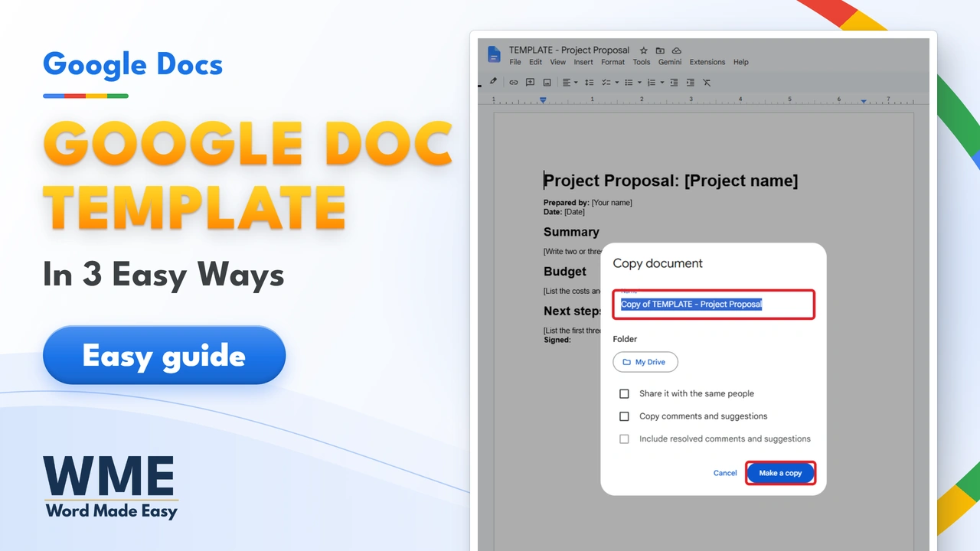Open the File menu
The image size is (980, 551).
515,62
